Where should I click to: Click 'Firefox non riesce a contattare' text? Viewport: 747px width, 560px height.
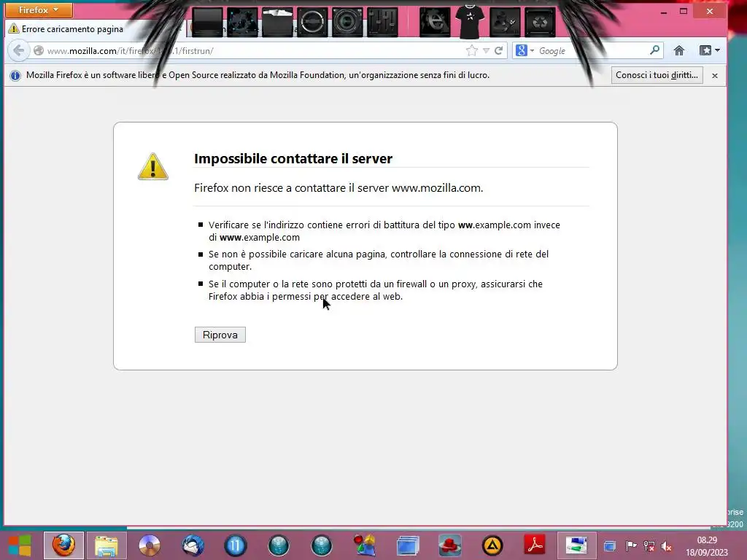(338, 188)
